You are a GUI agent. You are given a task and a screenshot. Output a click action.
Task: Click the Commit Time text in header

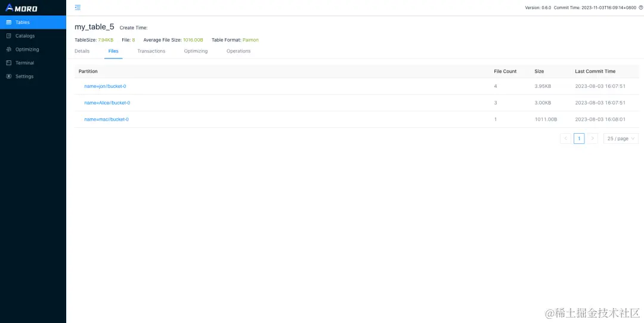[595, 8]
